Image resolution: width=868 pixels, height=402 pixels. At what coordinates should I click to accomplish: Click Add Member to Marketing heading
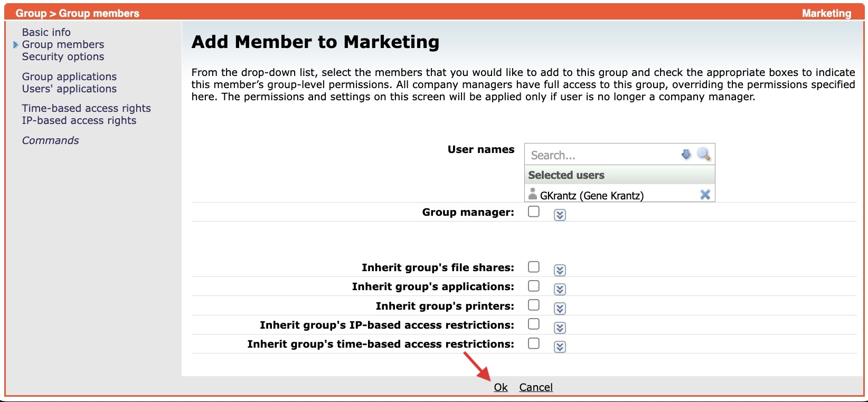pyautogui.click(x=315, y=42)
